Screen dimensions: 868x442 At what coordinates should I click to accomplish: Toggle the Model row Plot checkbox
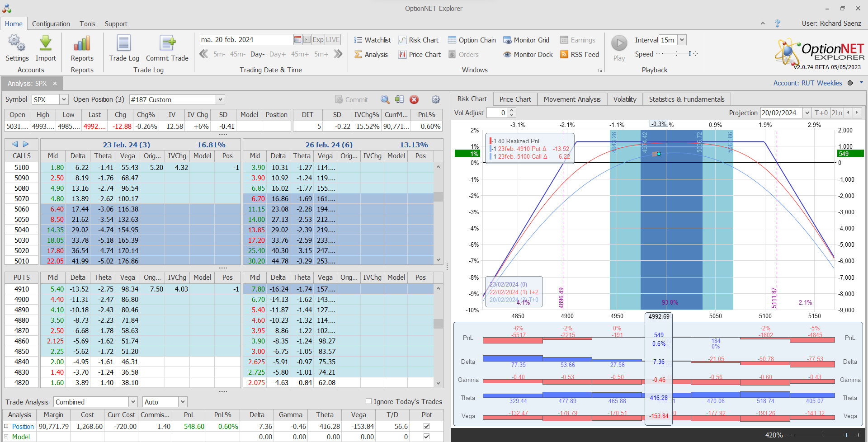pyautogui.click(x=426, y=437)
